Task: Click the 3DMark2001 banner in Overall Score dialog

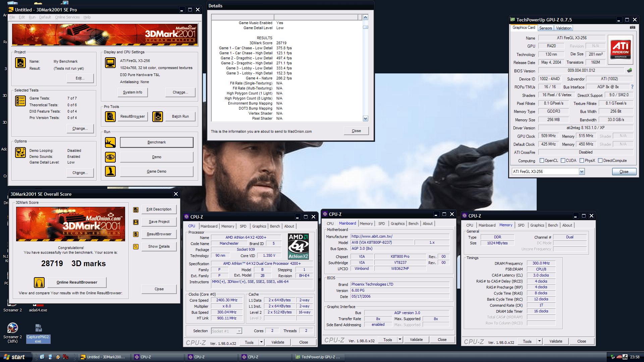Action: click(70, 224)
